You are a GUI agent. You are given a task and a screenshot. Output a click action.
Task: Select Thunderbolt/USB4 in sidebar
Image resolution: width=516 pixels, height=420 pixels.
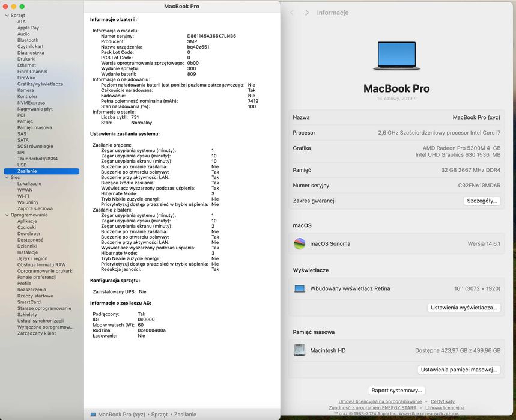coord(37,159)
